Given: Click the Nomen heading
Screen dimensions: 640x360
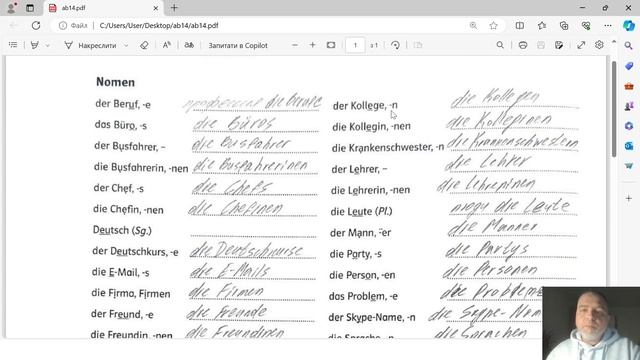Looking at the screenshot, I should [x=115, y=82].
